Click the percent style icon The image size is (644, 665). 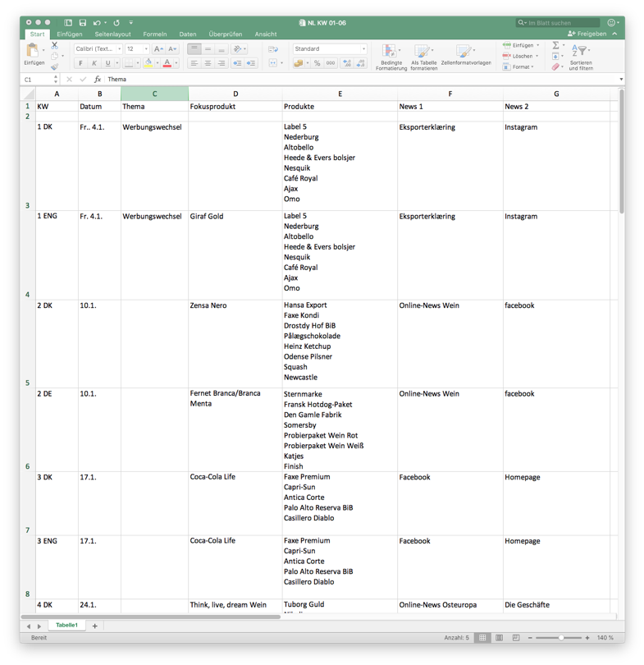point(317,63)
